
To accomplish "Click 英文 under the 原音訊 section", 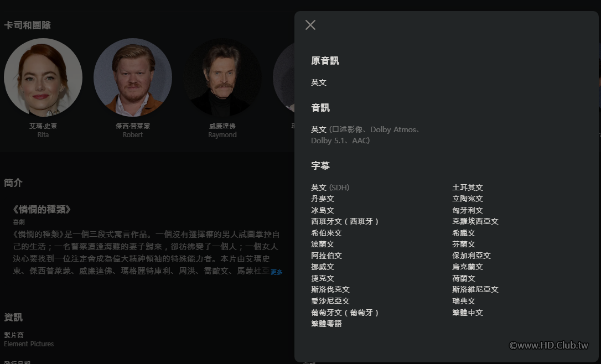I will tap(318, 82).
